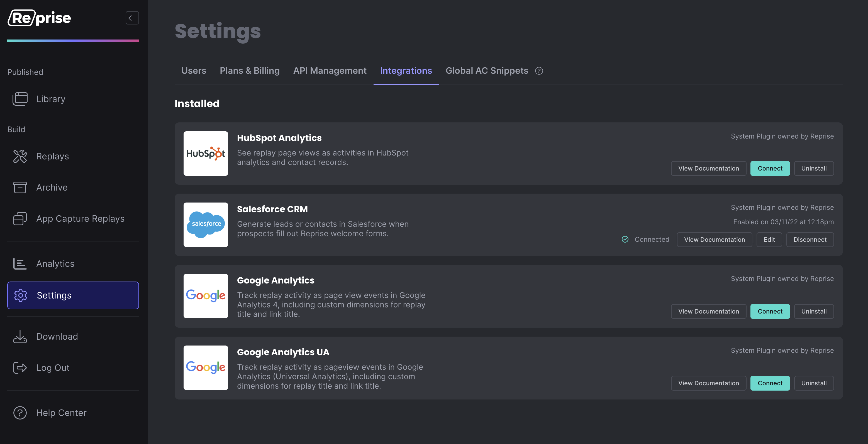Click the Archive box icon
868x444 pixels.
pyautogui.click(x=20, y=188)
